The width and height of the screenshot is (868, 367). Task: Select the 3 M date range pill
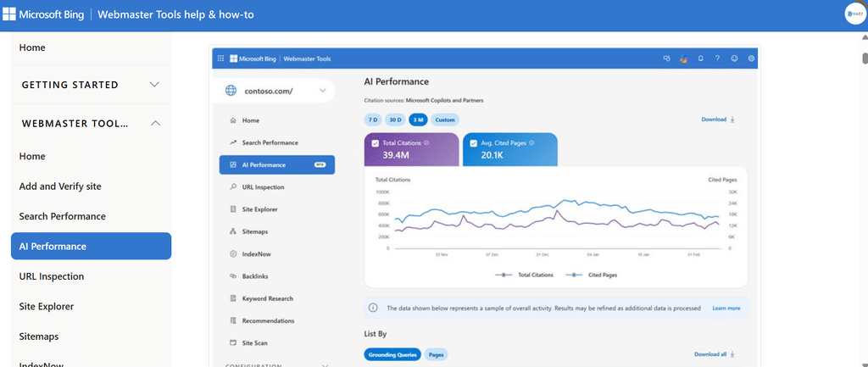coord(417,120)
